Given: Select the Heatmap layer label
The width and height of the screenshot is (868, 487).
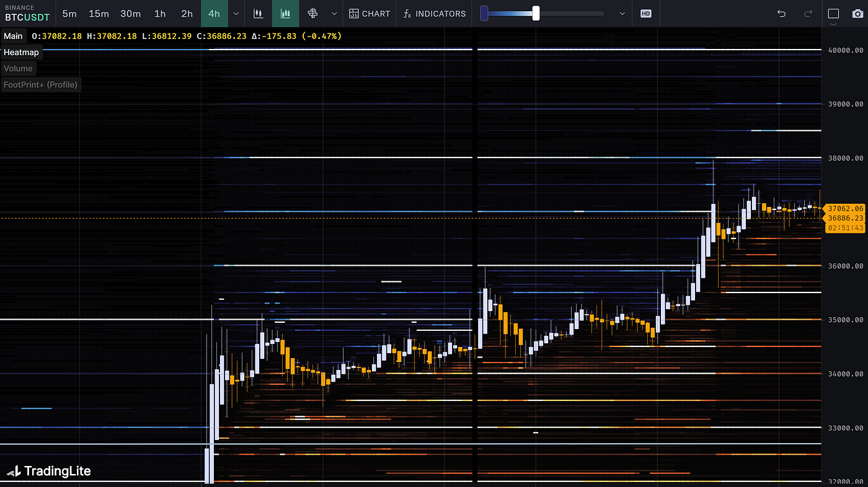Looking at the screenshot, I should coord(21,52).
